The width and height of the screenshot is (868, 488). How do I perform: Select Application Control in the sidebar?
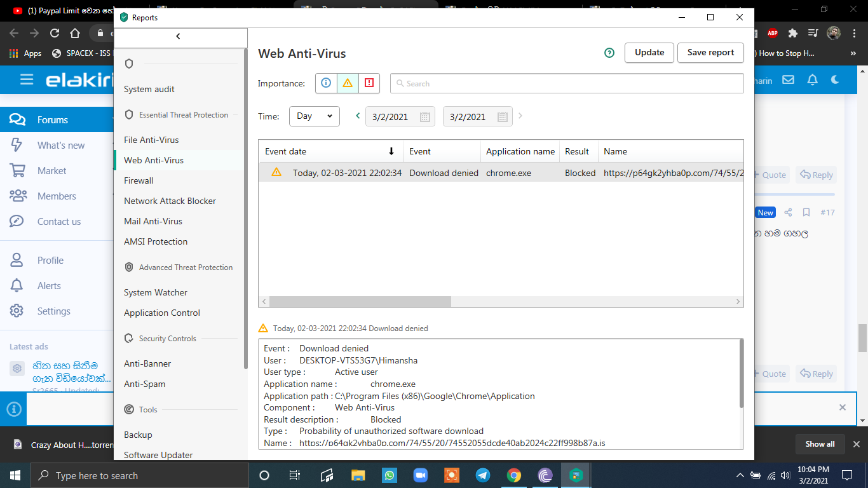[x=162, y=313]
